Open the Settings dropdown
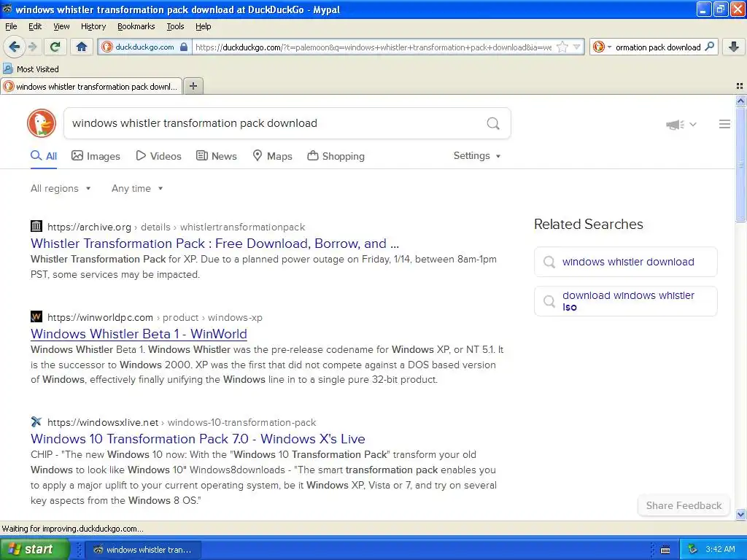Image resolution: width=747 pixels, height=560 pixels. click(x=477, y=156)
